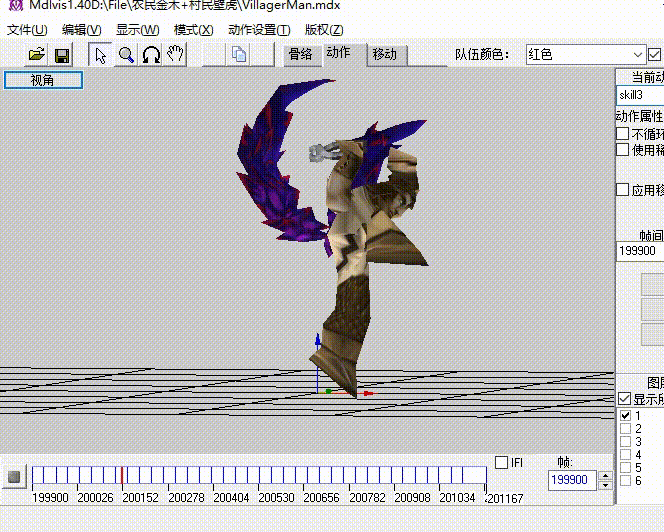664x532 pixels.
Task: Toggle the 使用稀有度 checkbox
Action: (x=622, y=150)
